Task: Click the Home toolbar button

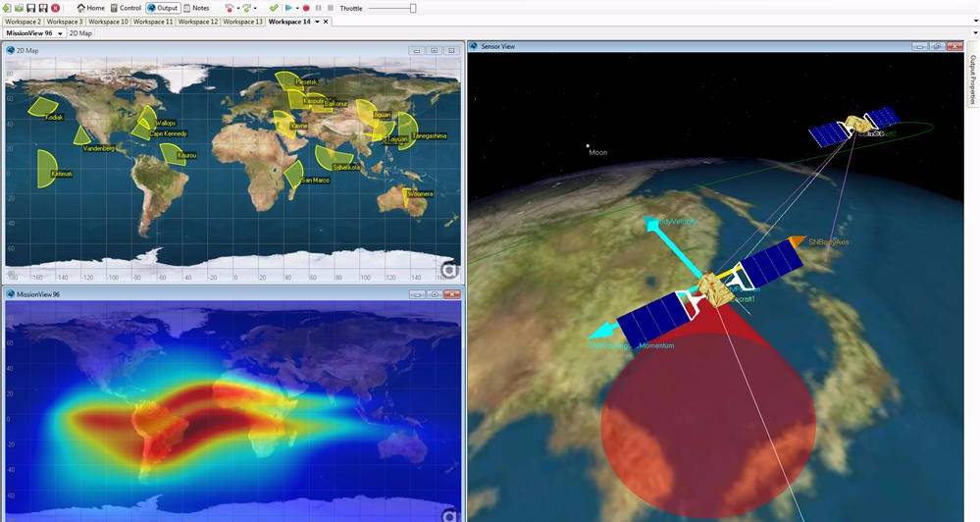Action: point(90,8)
